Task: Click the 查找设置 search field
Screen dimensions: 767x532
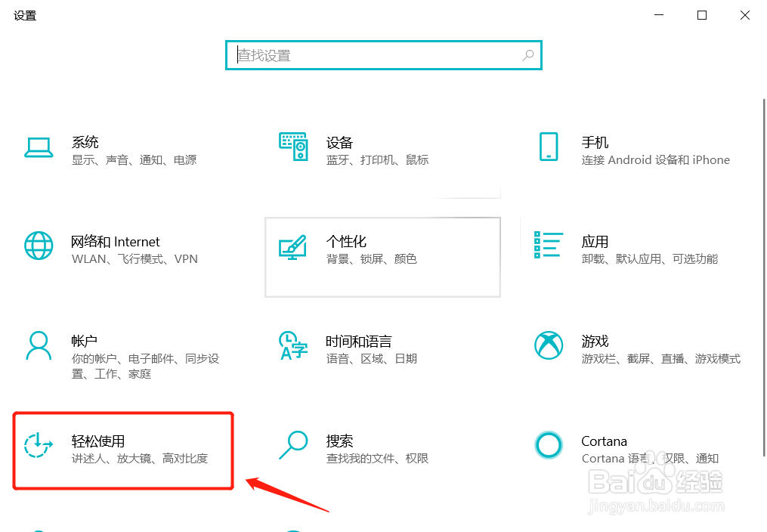Action: click(x=384, y=55)
